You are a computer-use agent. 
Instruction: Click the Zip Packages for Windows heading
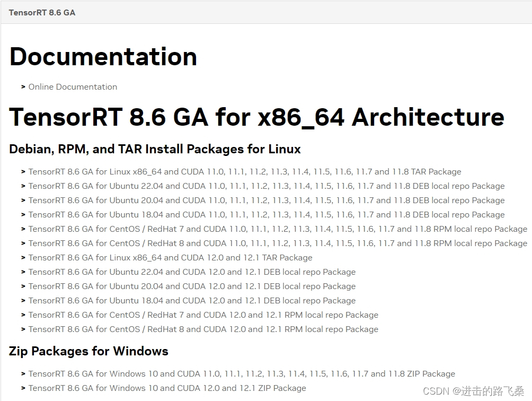[88, 351]
